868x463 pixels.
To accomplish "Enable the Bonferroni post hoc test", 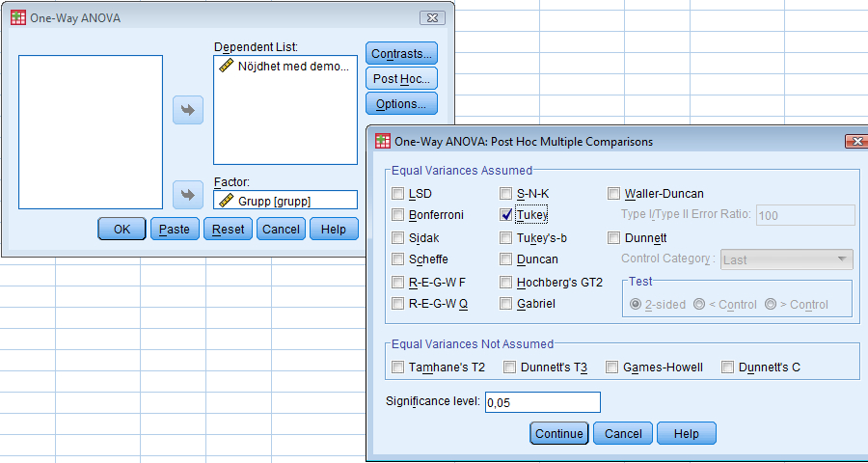I will tap(398, 215).
